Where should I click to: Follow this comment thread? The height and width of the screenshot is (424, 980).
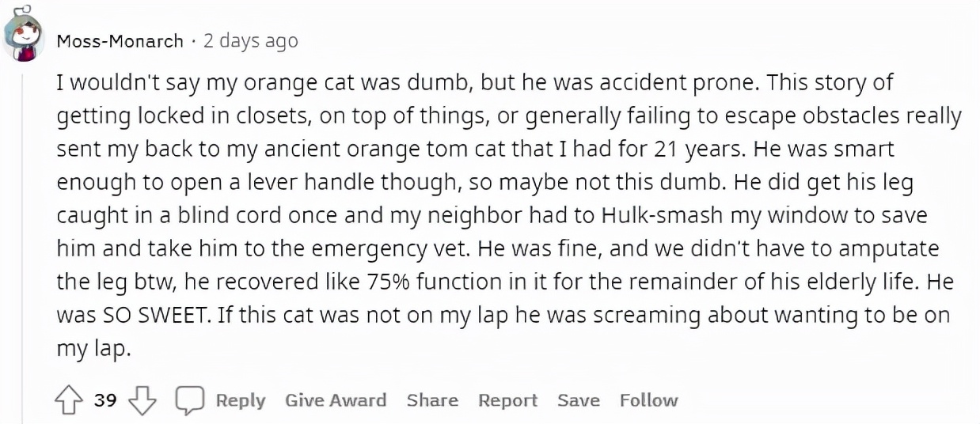point(648,400)
